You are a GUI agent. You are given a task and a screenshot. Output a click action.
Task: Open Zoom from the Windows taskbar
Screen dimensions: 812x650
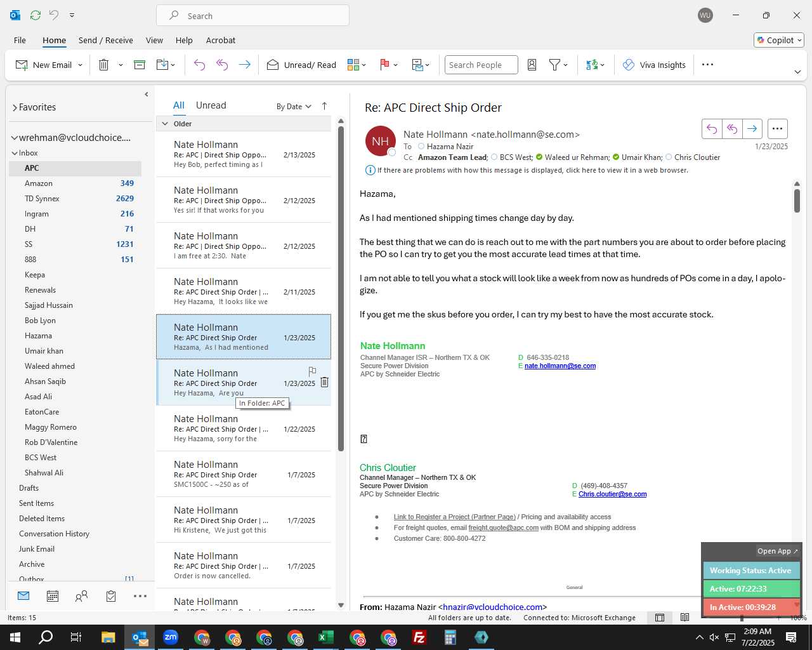[x=171, y=637]
